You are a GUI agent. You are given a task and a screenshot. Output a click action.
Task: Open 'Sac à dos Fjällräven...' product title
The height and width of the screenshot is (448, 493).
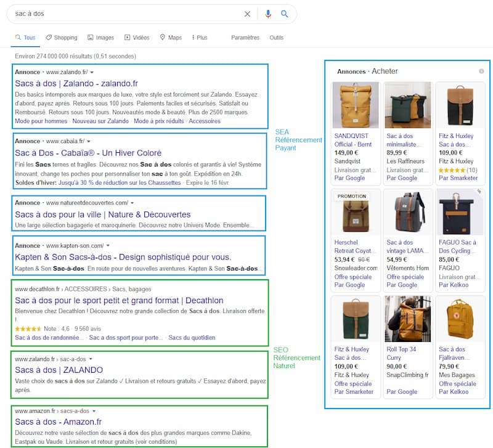pyautogui.click(x=454, y=353)
